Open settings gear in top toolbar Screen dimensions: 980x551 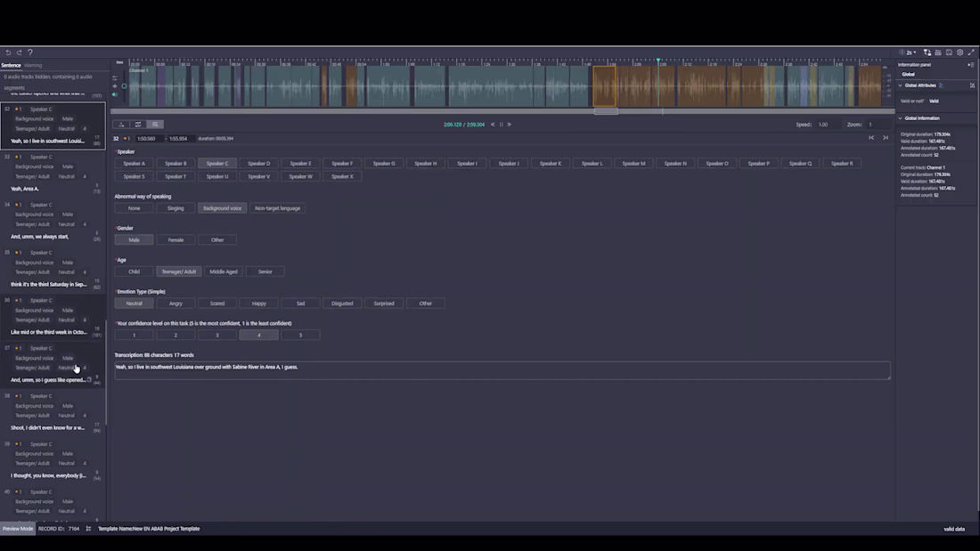(x=960, y=53)
